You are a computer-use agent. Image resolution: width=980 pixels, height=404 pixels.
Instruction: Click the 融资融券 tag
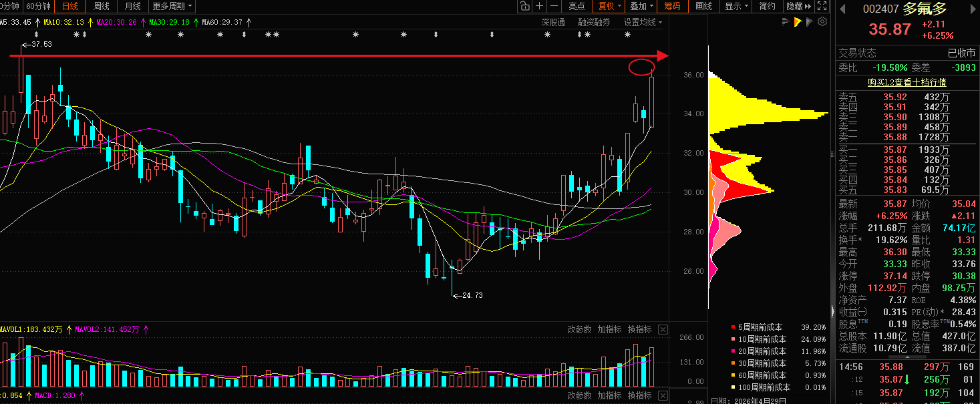tap(594, 22)
